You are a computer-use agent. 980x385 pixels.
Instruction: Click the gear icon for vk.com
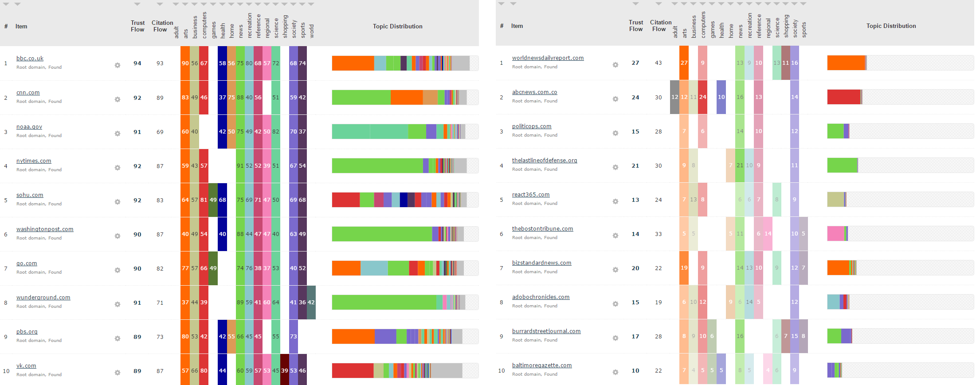pos(118,373)
